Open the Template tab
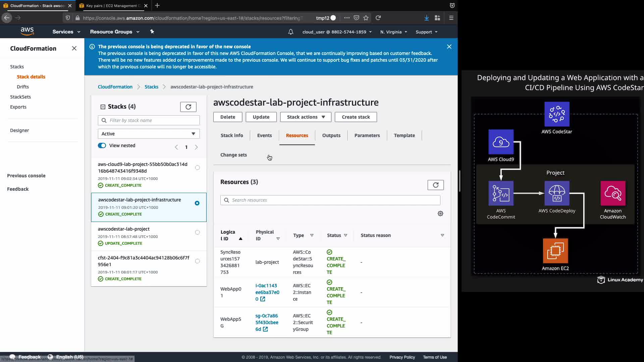644x362 pixels. click(404, 135)
